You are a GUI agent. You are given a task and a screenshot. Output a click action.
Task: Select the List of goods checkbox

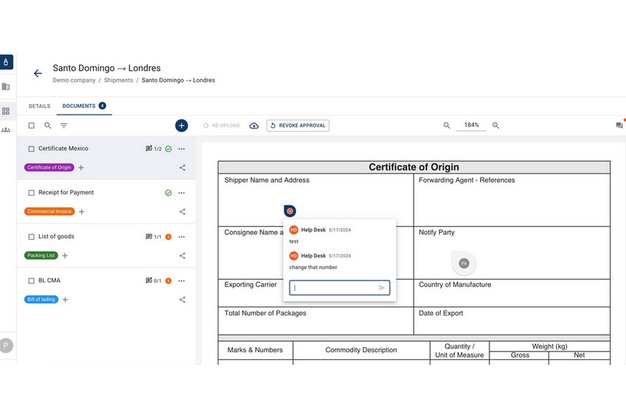click(x=31, y=237)
